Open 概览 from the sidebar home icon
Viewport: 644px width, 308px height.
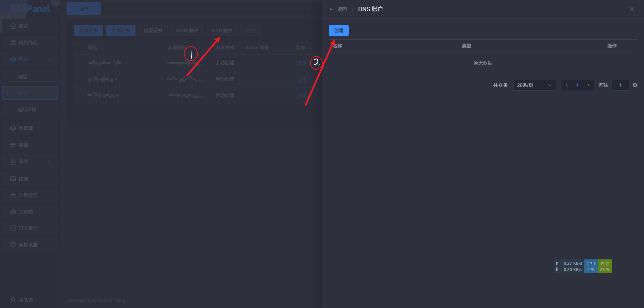tap(13, 26)
